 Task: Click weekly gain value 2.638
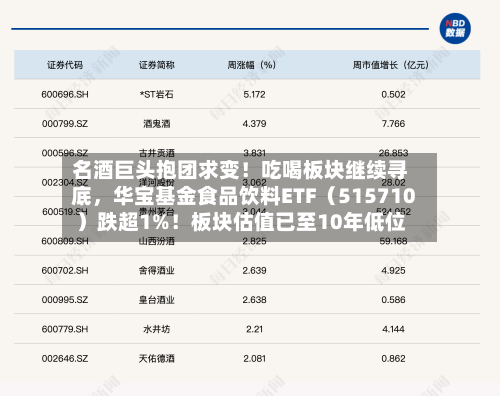pyautogui.click(x=254, y=300)
